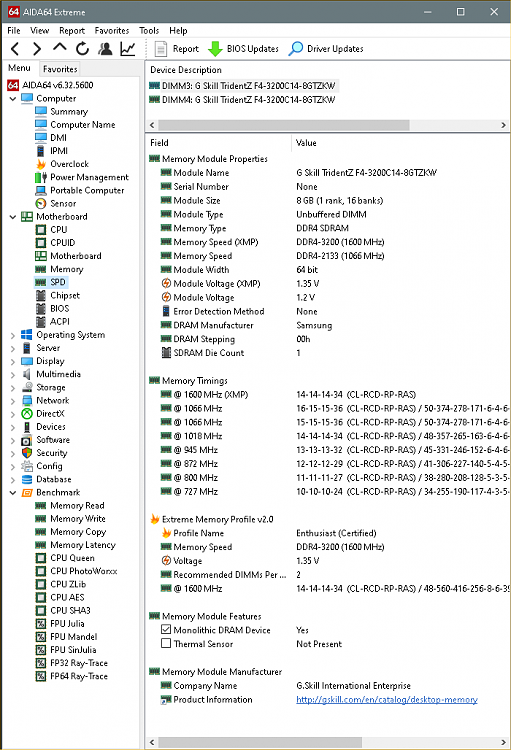
Task: Refresh the current page
Action: tap(82, 49)
